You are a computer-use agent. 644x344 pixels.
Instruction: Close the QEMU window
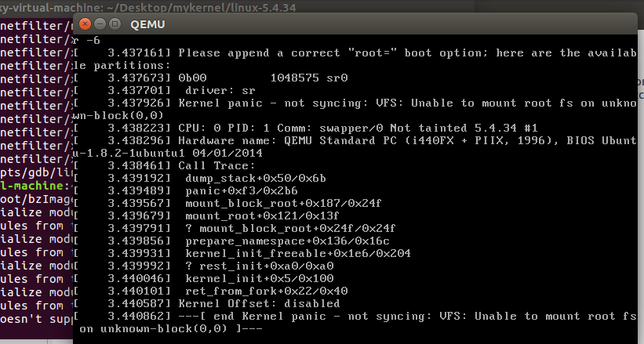point(85,24)
